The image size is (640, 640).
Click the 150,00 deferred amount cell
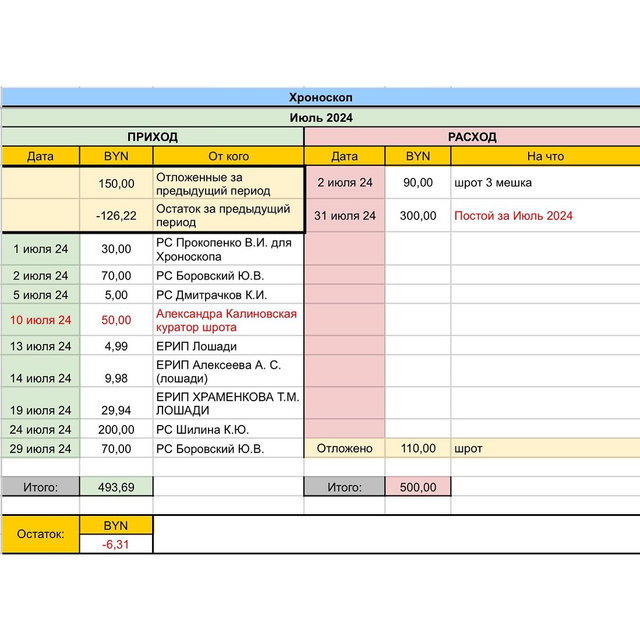pos(116,183)
